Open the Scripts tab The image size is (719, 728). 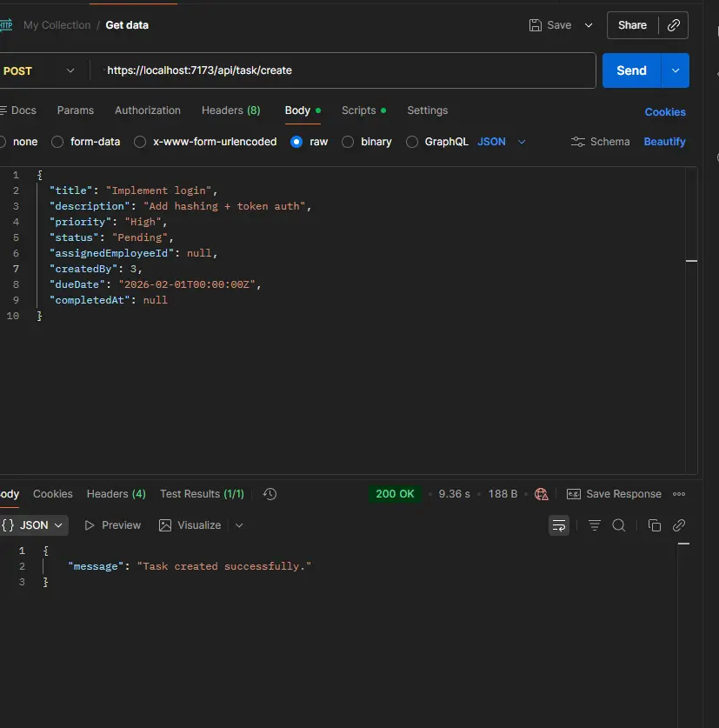tap(363, 110)
